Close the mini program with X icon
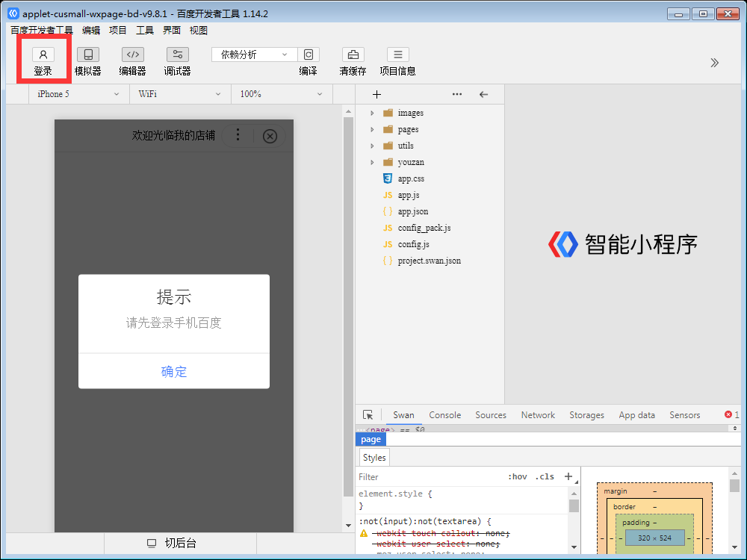This screenshot has height=560, width=747. click(270, 136)
